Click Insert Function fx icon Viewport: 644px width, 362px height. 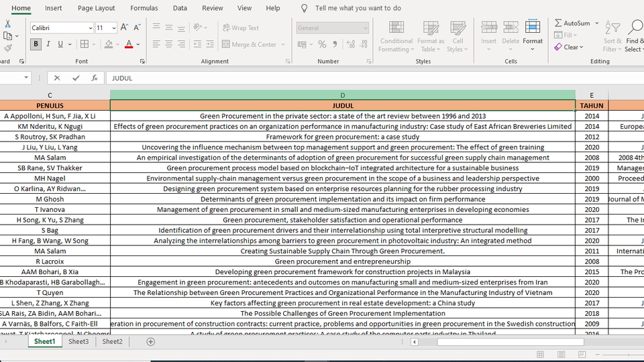coord(95,78)
